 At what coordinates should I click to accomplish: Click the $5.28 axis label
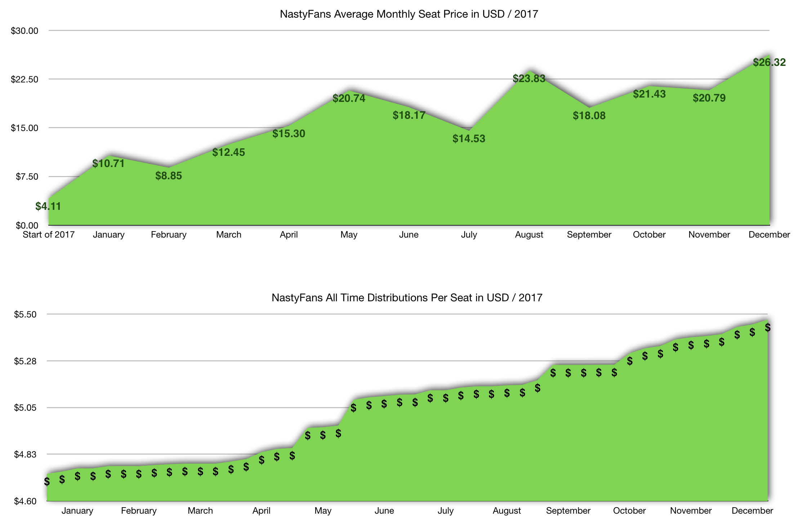point(25,361)
